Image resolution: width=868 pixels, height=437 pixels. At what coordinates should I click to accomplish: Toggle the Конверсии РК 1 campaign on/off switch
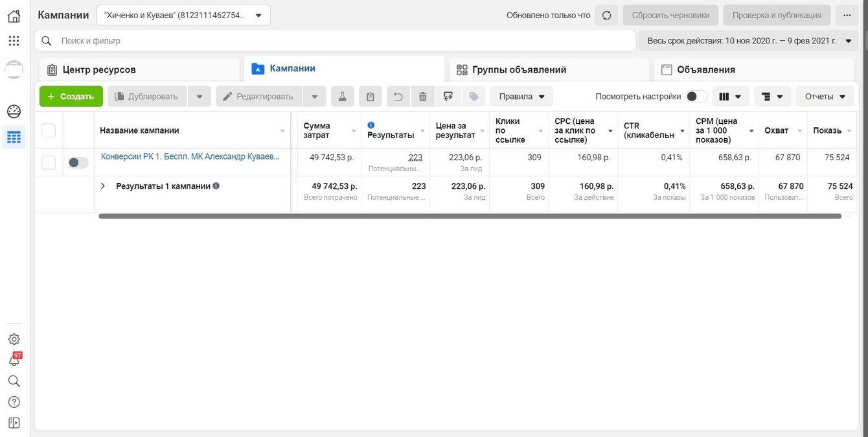click(x=78, y=163)
